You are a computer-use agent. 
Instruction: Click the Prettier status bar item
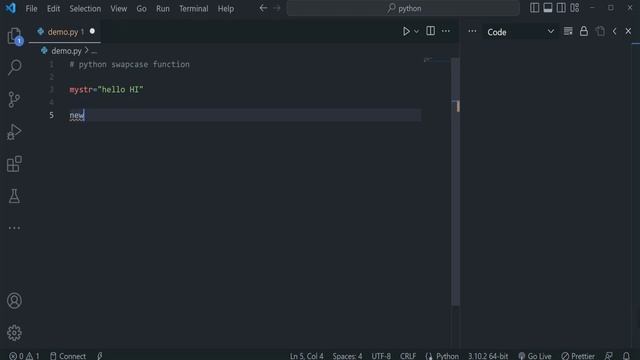tap(578, 356)
